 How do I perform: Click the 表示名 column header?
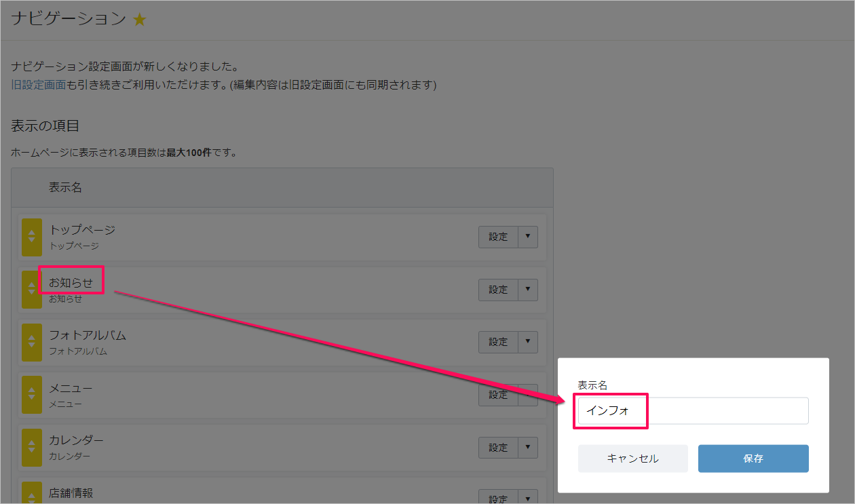65,187
